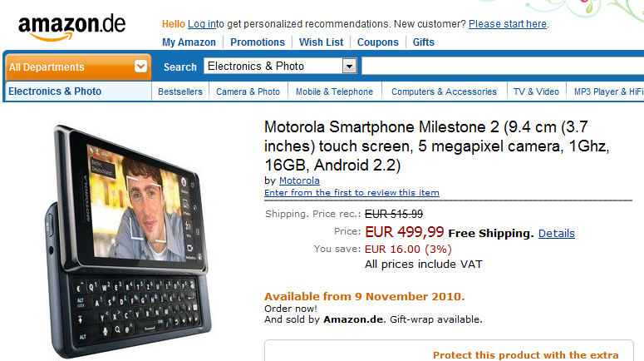Viewport: 644px width, 361px height.
Task: Expand the Electronics & Photo search category dropdown
Action: (349, 67)
